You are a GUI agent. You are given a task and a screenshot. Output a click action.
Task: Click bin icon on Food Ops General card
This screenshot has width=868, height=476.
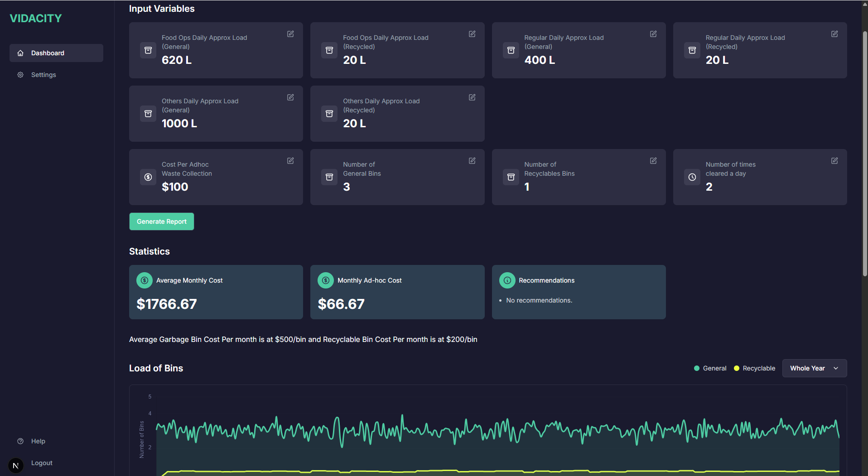pos(148,50)
